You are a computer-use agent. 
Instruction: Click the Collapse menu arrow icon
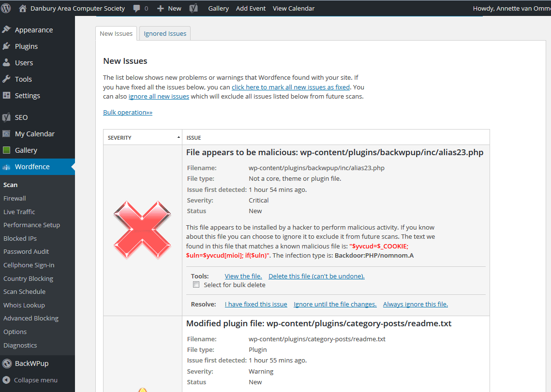[x=6, y=380]
